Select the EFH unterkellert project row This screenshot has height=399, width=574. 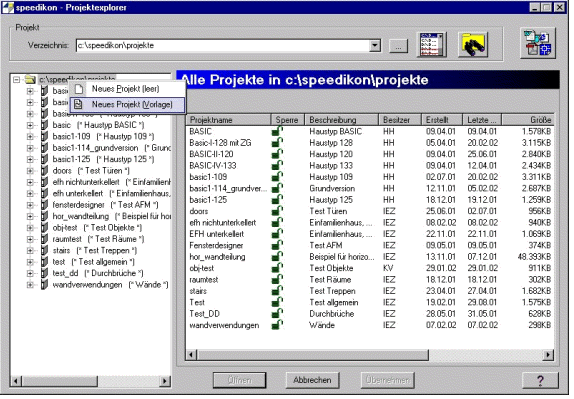click(x=370, y=234)
